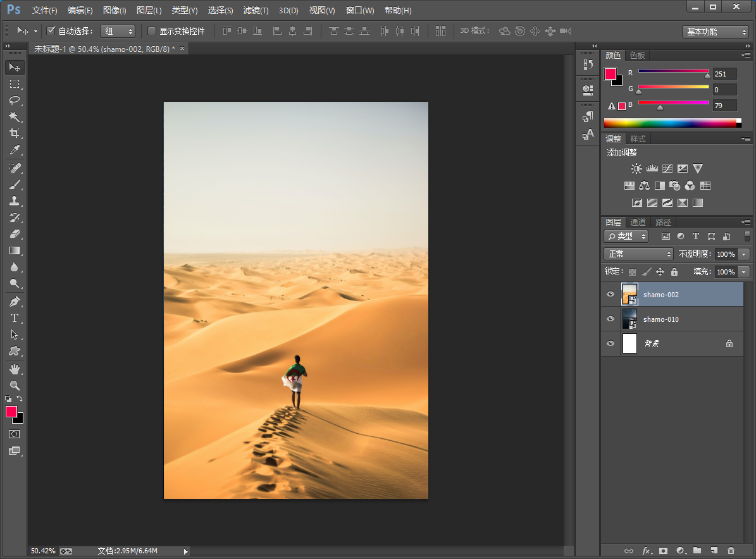The image size is (756, 559).
Task: Add layer mask icon at panel bottom
Action: tap(664, 550)
